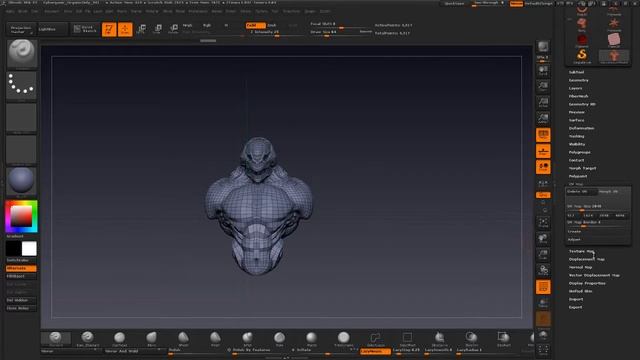Click the Frame icon on right shelf
The height and width of the screenshot is (360, 640).
tap(543, 222)
